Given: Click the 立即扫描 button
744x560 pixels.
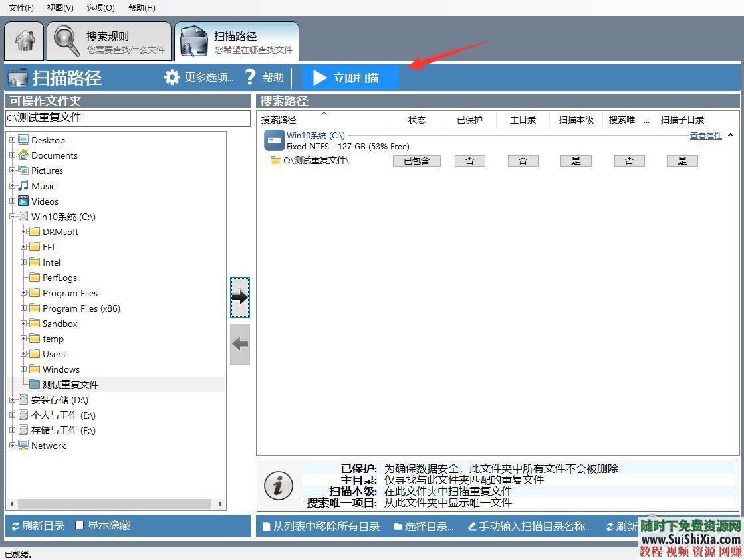Looking at the screenshot, I should tap(350, 77).
